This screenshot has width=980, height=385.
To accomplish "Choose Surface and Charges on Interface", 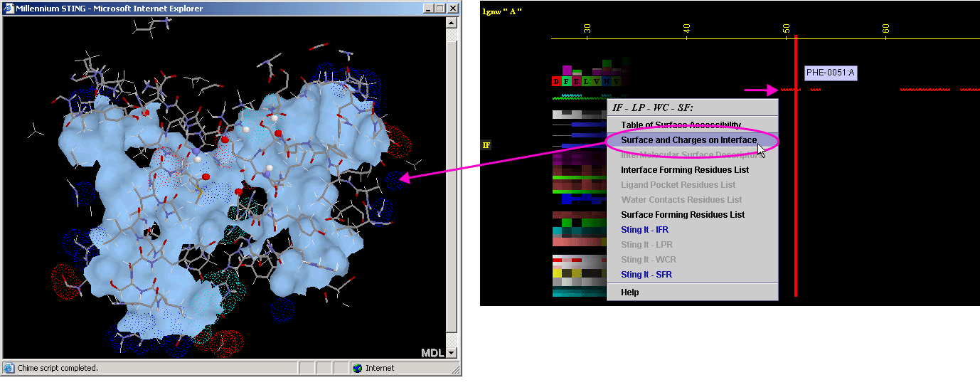I will 688,140.
